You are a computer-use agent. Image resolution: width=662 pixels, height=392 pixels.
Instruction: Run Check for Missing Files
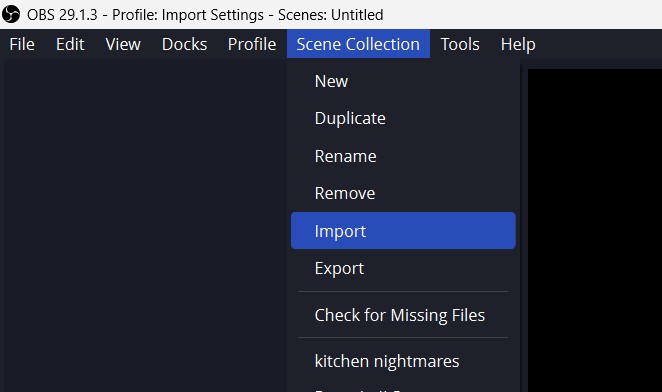[403, 315]
